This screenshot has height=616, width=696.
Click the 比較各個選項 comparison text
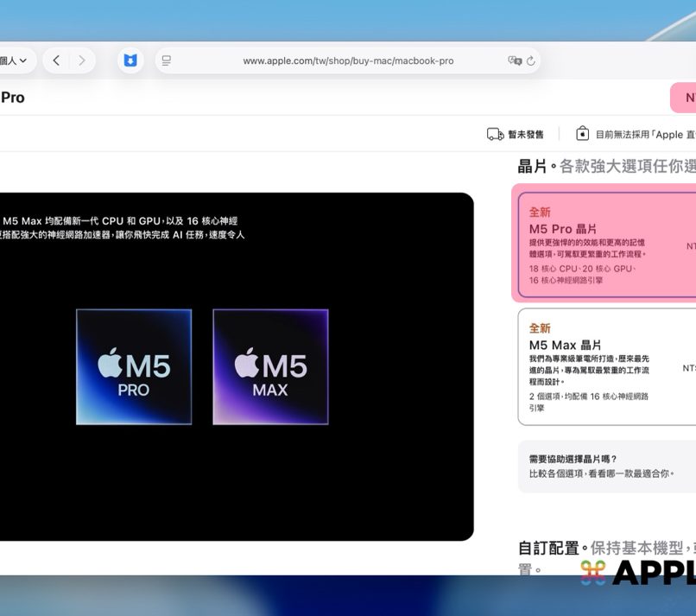[x=601, y=474]
